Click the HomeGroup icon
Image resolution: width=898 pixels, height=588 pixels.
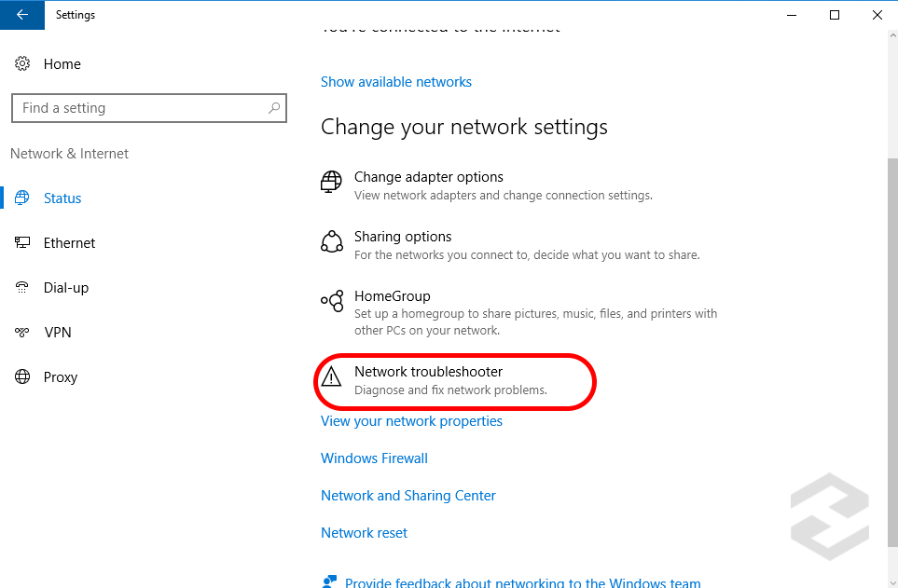coord(331,301)
